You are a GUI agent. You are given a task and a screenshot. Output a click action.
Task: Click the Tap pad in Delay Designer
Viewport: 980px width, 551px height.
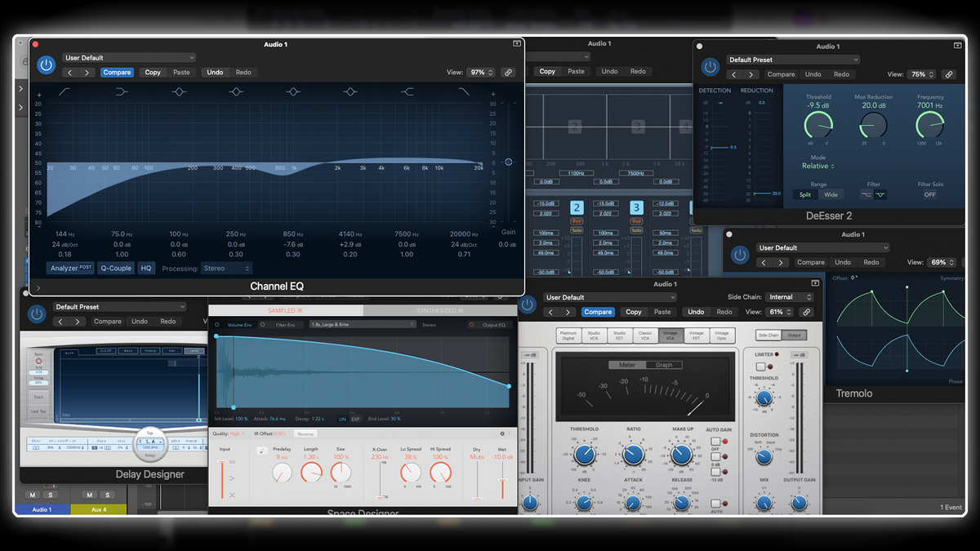click(149, 447)
